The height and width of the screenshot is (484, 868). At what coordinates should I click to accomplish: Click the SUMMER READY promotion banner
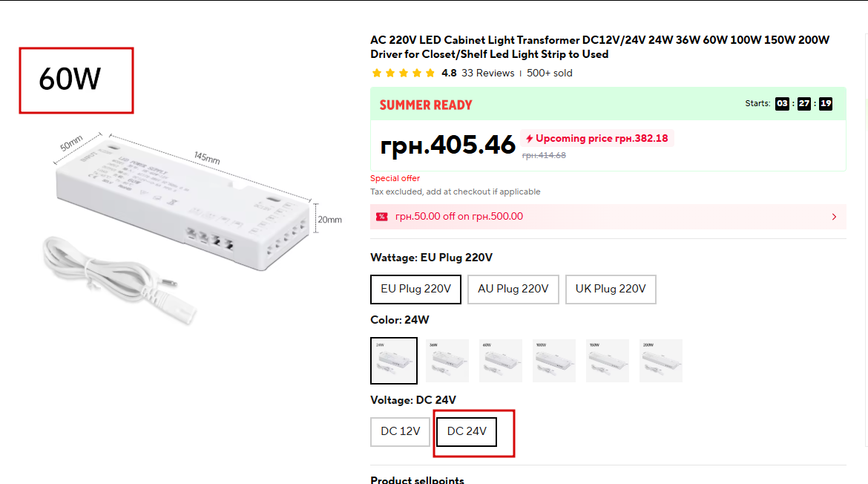(x=426, y=105)
